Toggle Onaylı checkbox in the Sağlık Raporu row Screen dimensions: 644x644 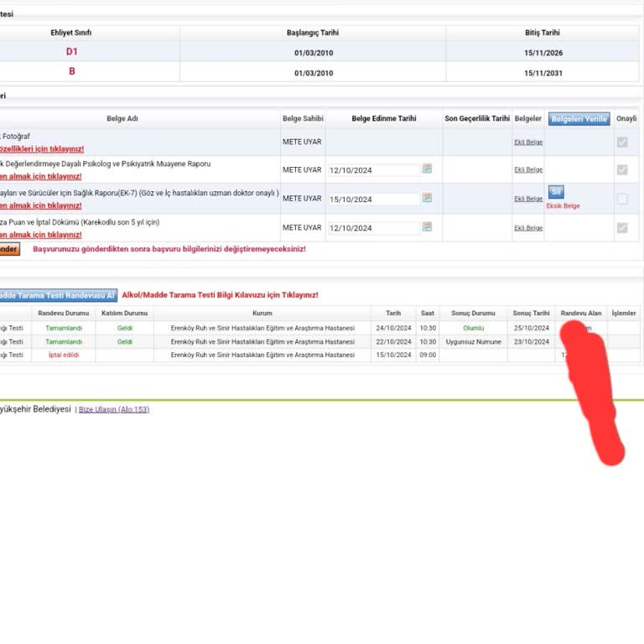pos(621,199)
